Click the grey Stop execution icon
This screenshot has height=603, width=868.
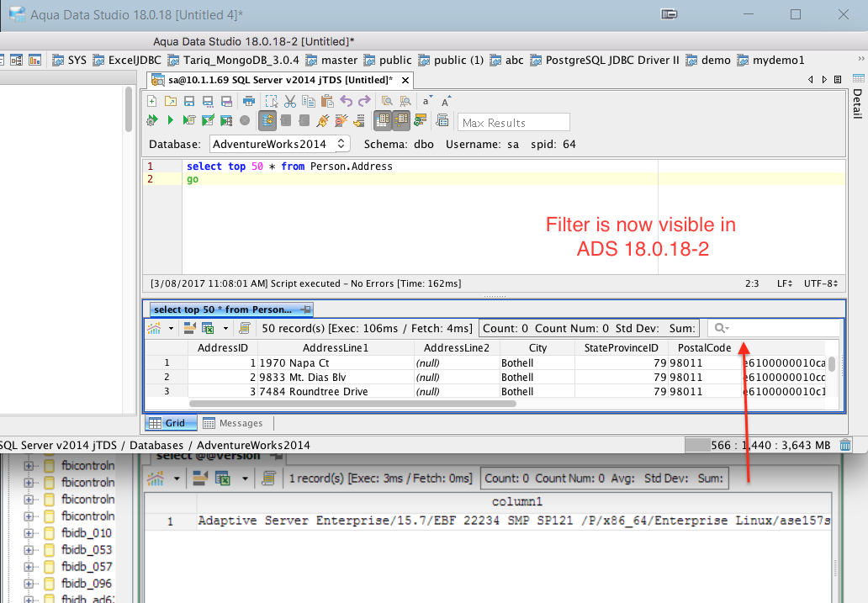pyautogui.click(x=245, y=120)
